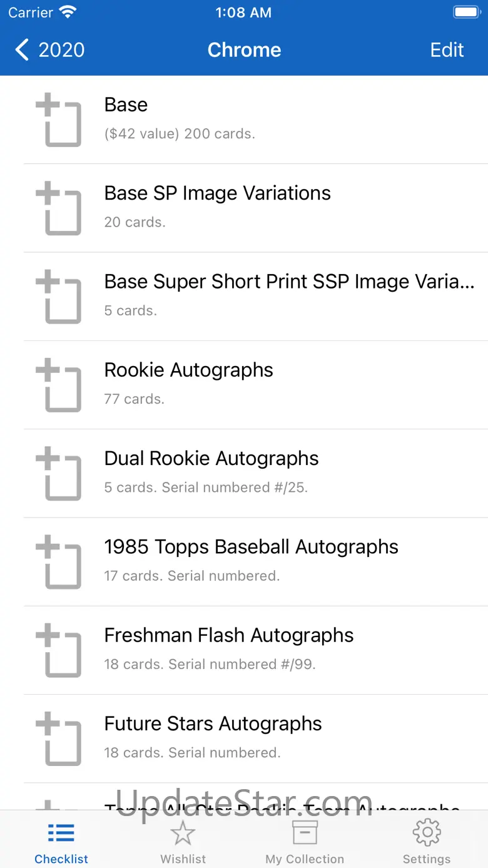Select the Checklist tab
488x868 pixels.
(61, 842)
